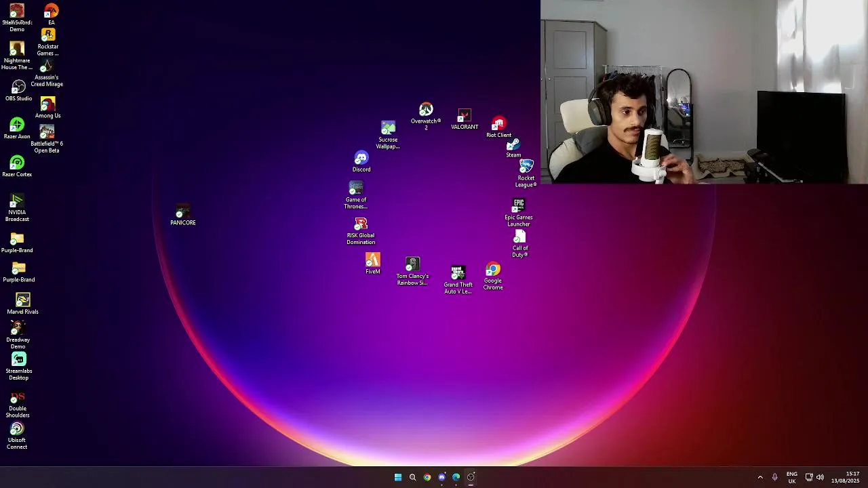Select the Nightmare House desktop icon

click(17, 56)
